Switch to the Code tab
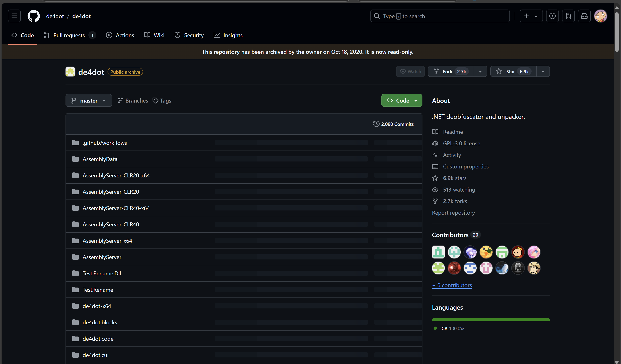This screenshot has width=621, height=364. [x=23, y=35]
